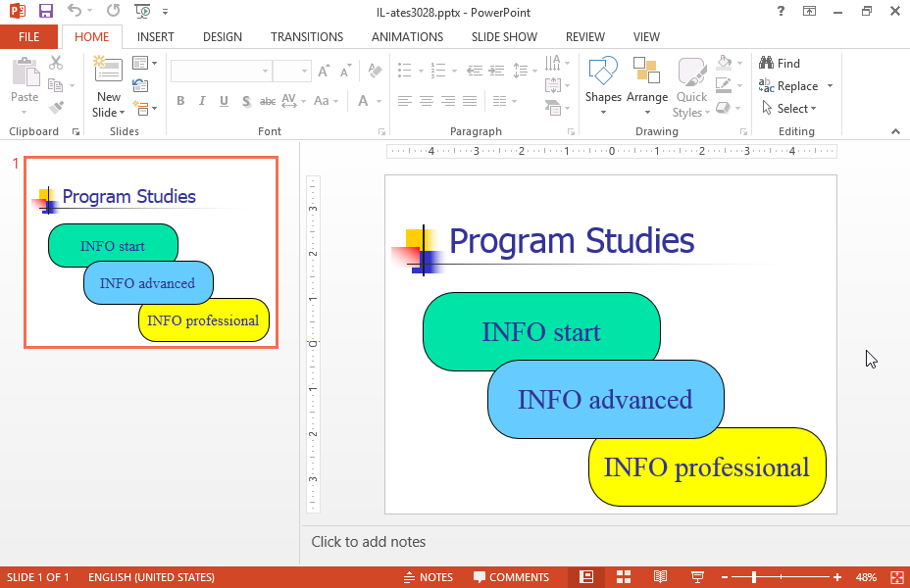The height and width of the screenshot is (588, 910).
Task: Click Increase List Level icon
Action: tap(496, 71)
